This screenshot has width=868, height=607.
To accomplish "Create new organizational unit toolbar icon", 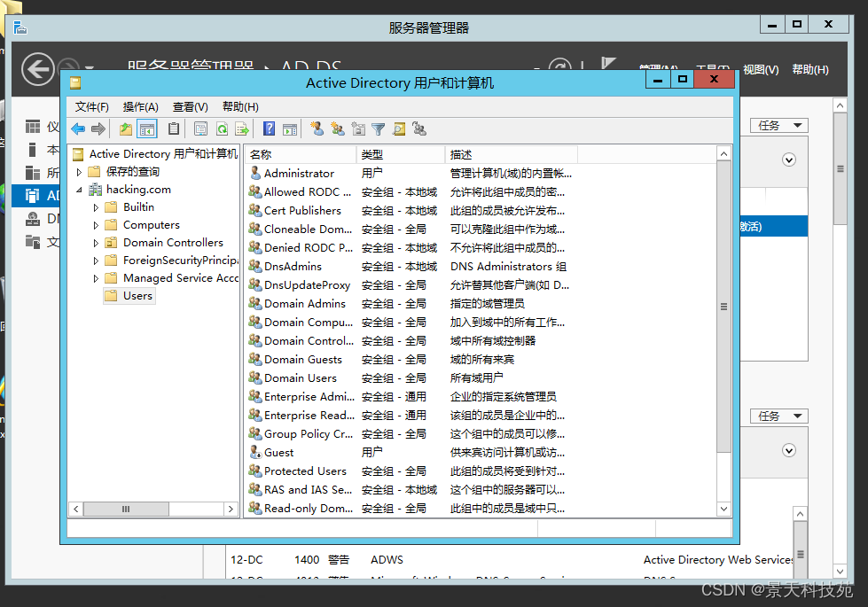I will click(x=358, y=128).
